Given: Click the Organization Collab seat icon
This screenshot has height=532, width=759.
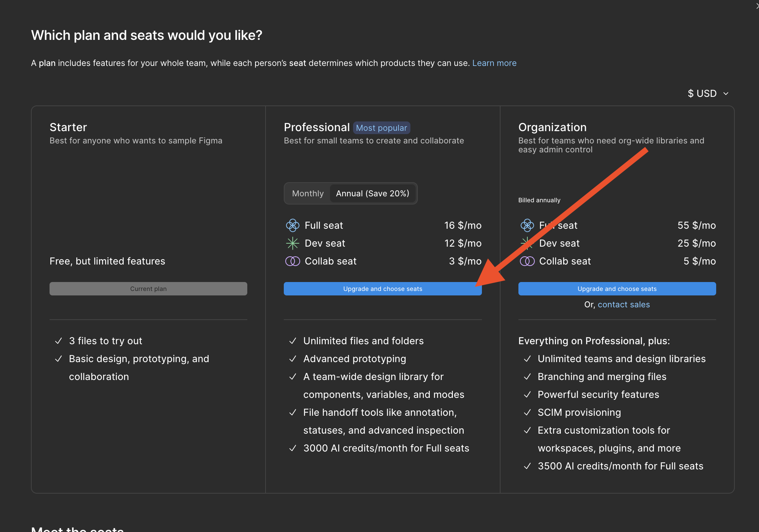Looking at the screenshot, I should click(527, 261).
